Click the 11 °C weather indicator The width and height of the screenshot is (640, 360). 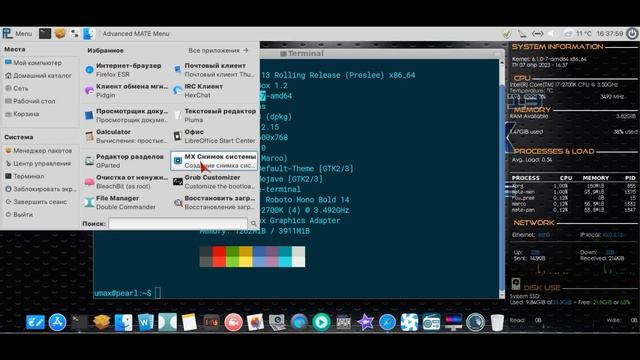click(x=578, y=33)
